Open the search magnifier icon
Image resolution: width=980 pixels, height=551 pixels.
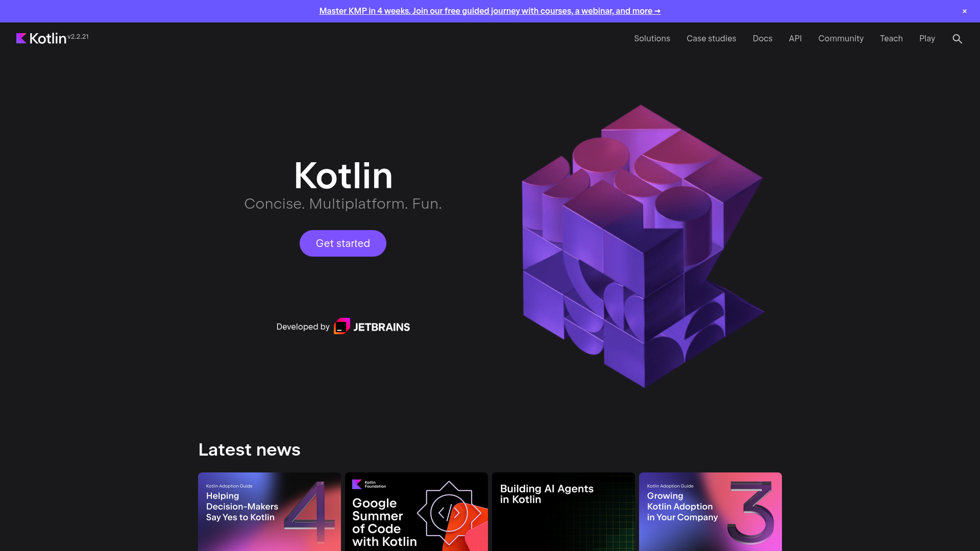(x=957, y=38)
